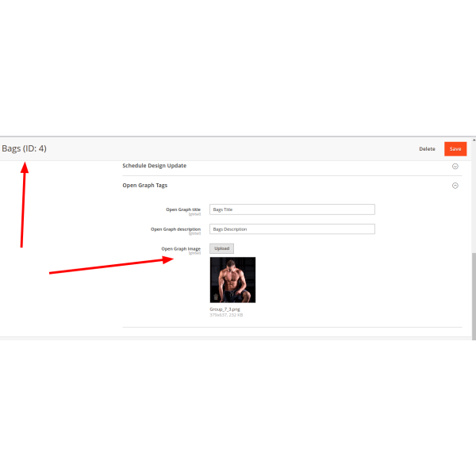Click the Delete button
Image resolution: width=476 pixels, height=476 pixels.
point(427,149)
